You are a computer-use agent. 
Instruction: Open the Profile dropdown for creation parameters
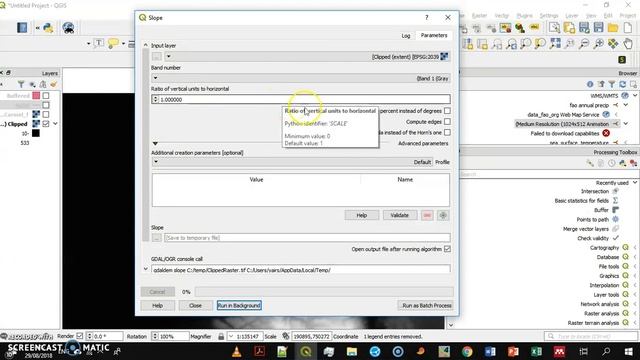point(291,162)
